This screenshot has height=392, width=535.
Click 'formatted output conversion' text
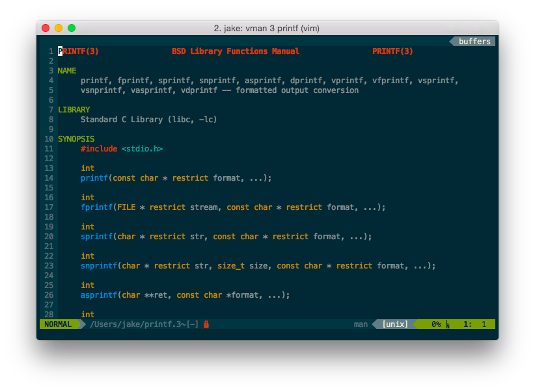[297, 90]
